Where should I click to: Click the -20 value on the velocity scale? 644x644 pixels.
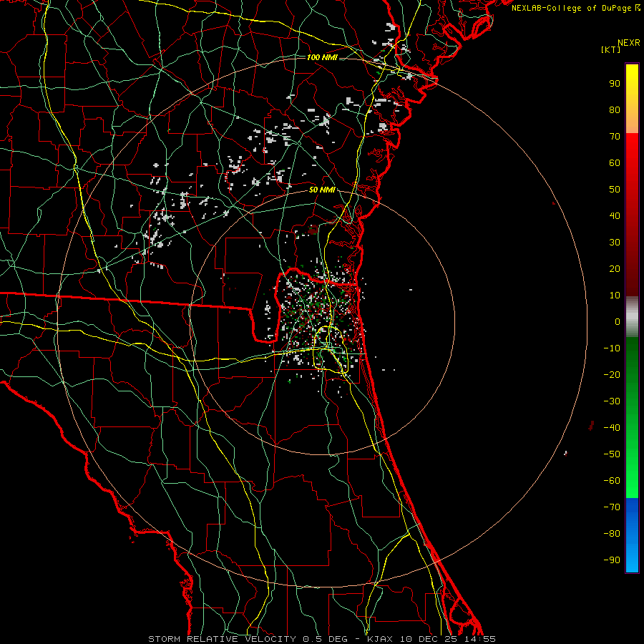point(612,375)
